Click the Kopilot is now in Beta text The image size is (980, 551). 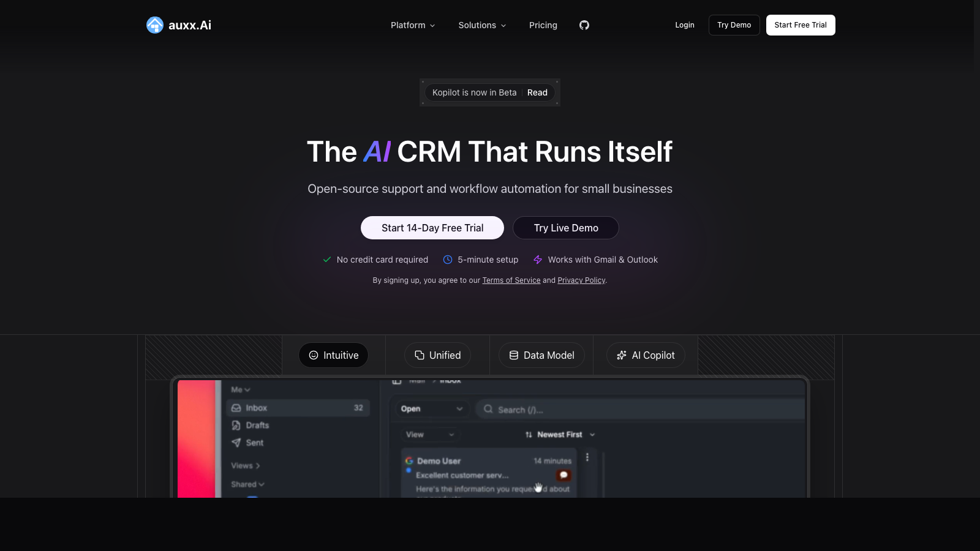coord(475,92)
